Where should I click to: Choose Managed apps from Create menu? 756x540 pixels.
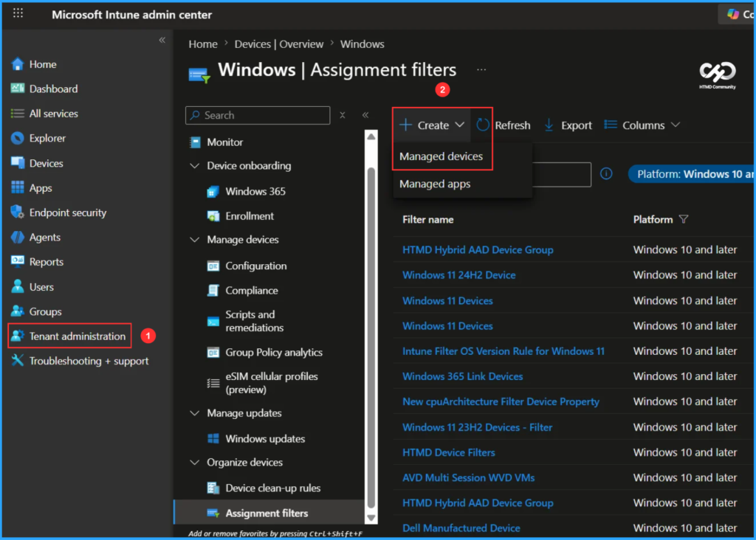(434, 184)
